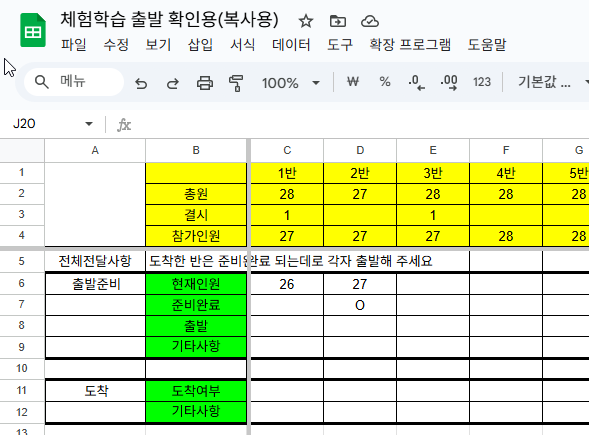Search the menus search box
589x435 pixels.
(74, 82)
